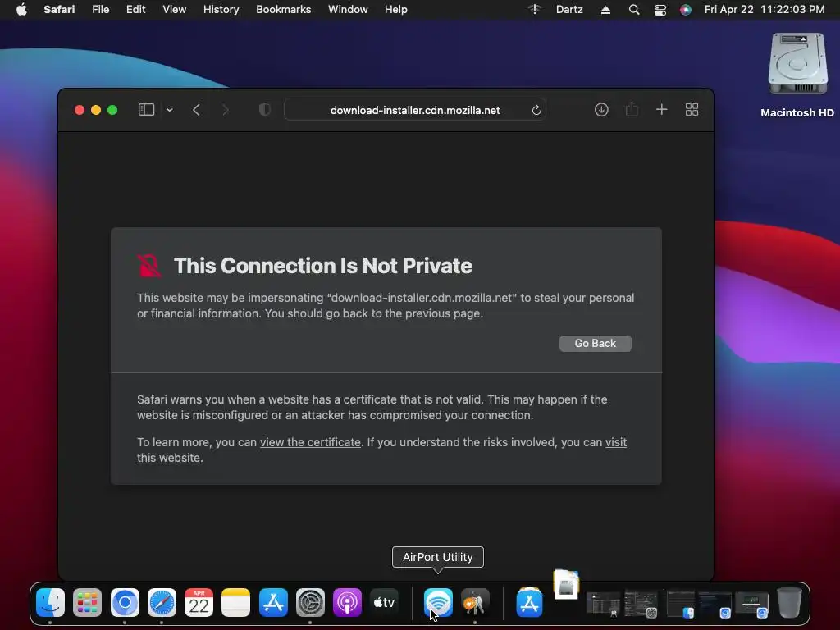Image resolution: width=840 pixels, height=630 pixels.
Task: Show the tab overview grid
Action: click(x=692, y=110)
